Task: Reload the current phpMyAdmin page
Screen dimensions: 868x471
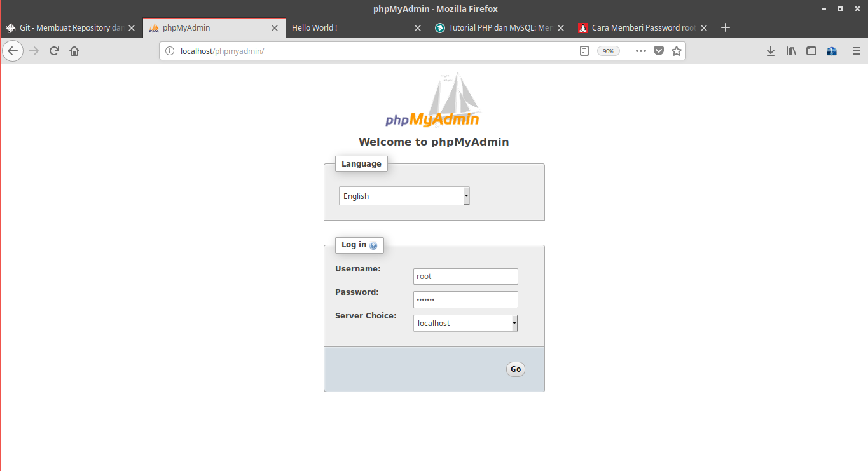Action: click(54, 51)
